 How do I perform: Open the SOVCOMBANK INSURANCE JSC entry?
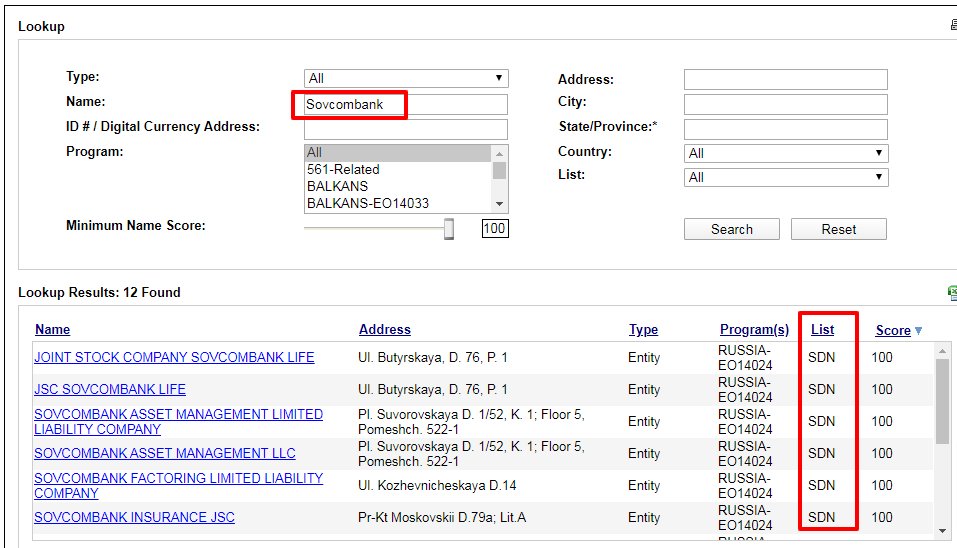click(134, 517)
